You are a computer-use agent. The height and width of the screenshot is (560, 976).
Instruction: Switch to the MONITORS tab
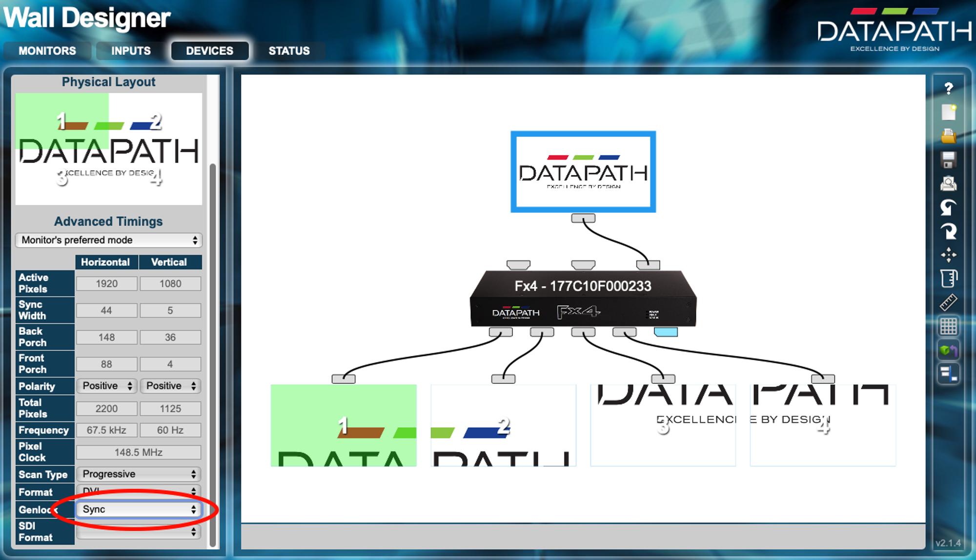[46, 50]
